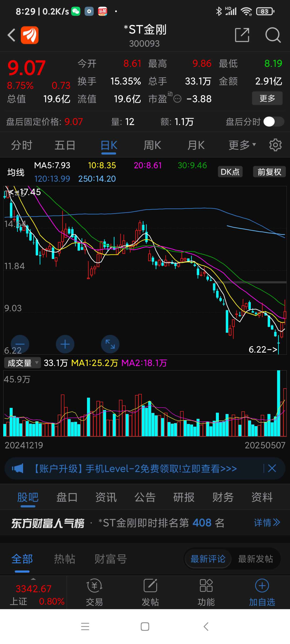Switch 前复权 adjustment mode
The width and height of the screenshot is (290, 644).
(269, 172)
